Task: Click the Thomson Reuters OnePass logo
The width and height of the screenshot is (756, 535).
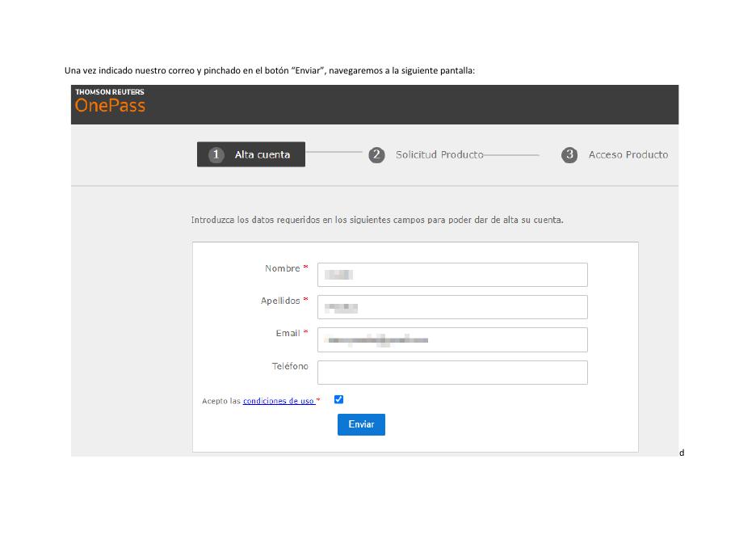Action: [x=110, y=101]
